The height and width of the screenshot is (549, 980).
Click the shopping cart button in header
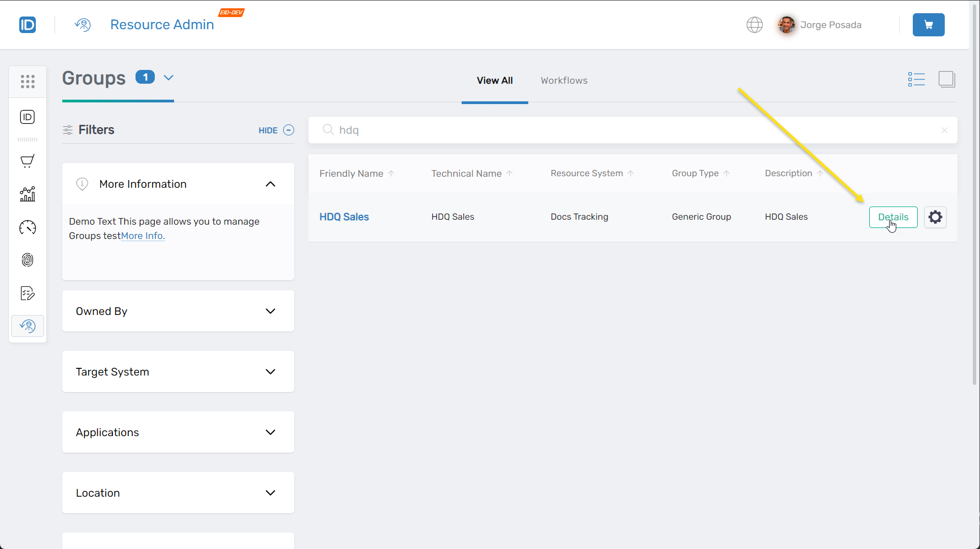tap(928, 25)
